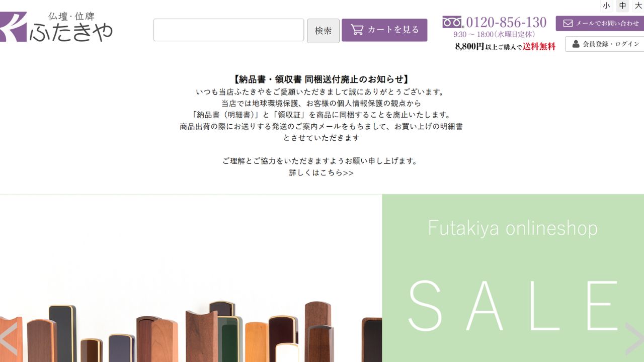644x362 pixels.
Task: Open 会員登録・ログイン login button
Action: point(605,44)
